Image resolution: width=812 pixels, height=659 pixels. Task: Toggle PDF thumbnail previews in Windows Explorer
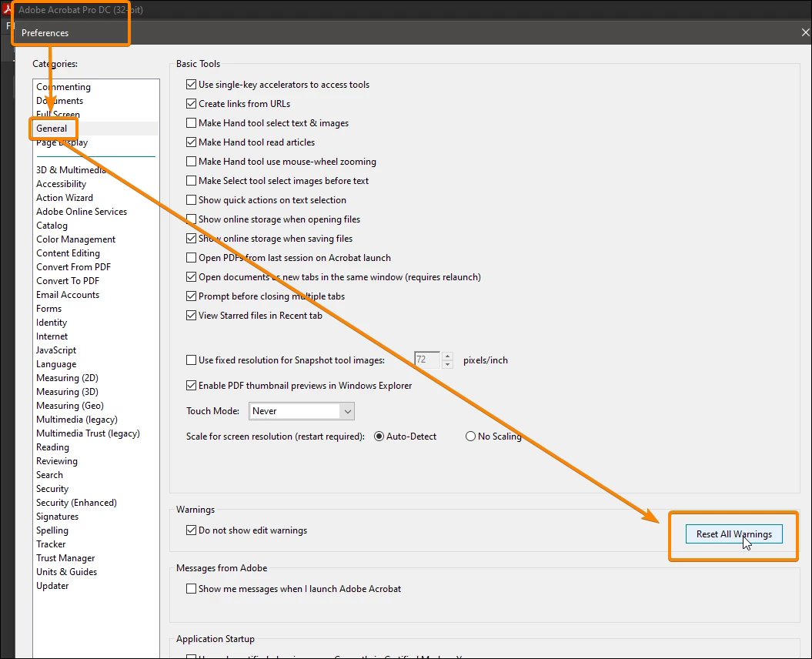tap(191, 386)
